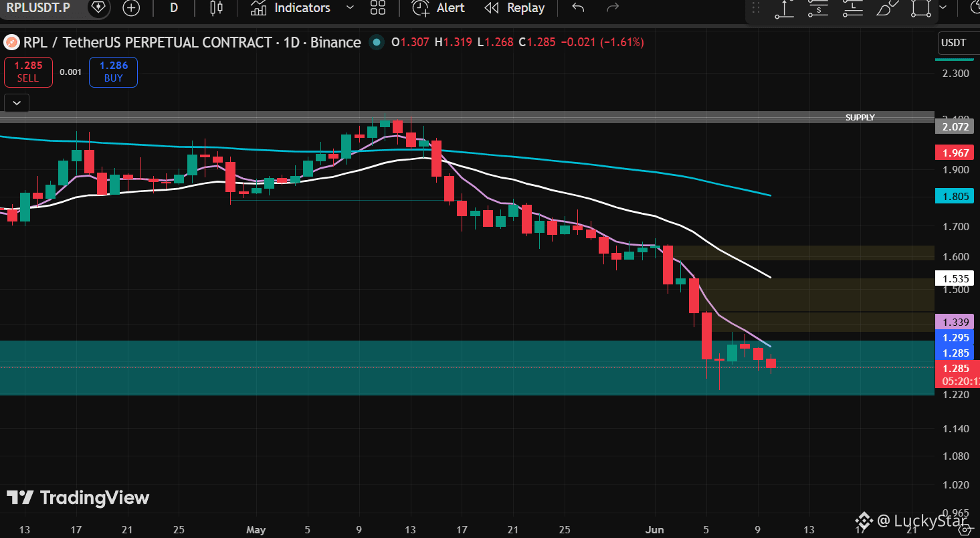Select the arrow drawing tool beside the handle
Image resolution: width=980 pixels, height=538 pixels.
coord(784,8)
